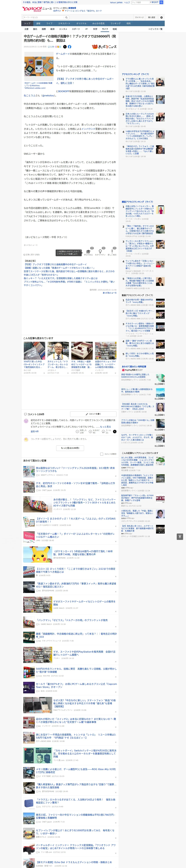Click the web search magnifier button

(x=161, y=2)
